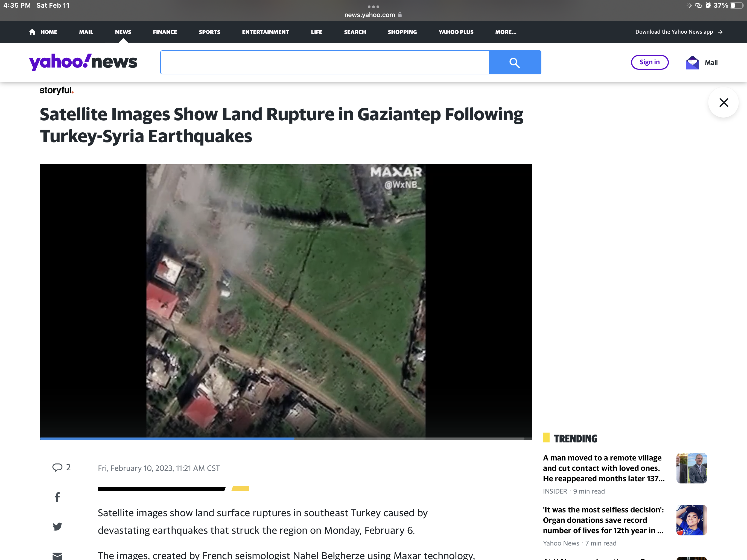The width and height of the screenshot is (747, 560).
Task: Click the headline Satellite Images Show Land Rupture
Action: click(x=281, y=125)
